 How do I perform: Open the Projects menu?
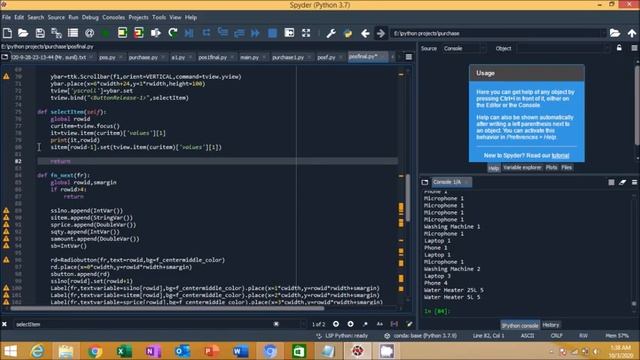tap(138, 18)
